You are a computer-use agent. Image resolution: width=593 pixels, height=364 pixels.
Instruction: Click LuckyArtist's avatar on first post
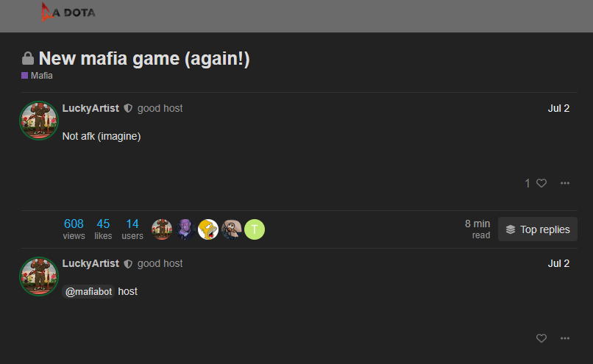[x=39, y=121]
